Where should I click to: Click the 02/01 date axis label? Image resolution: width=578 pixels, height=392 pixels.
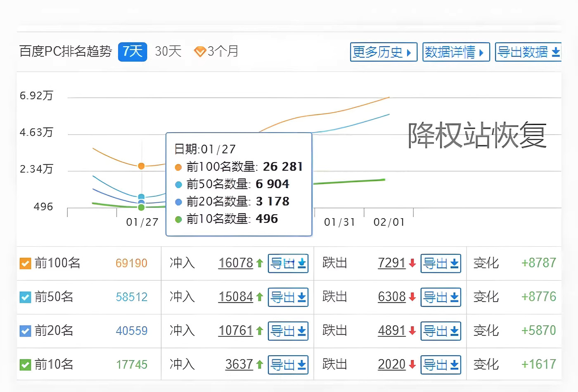389,222
